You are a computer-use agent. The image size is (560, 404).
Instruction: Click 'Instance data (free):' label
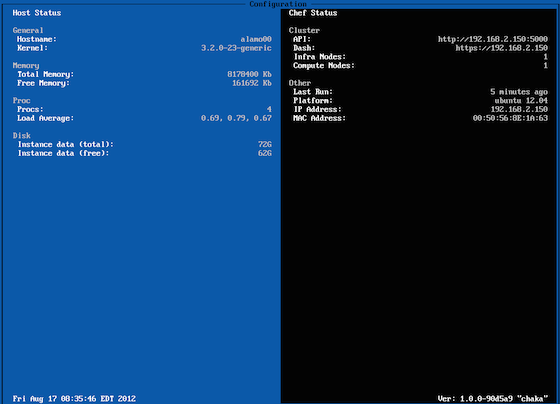(x=63, y=153)
